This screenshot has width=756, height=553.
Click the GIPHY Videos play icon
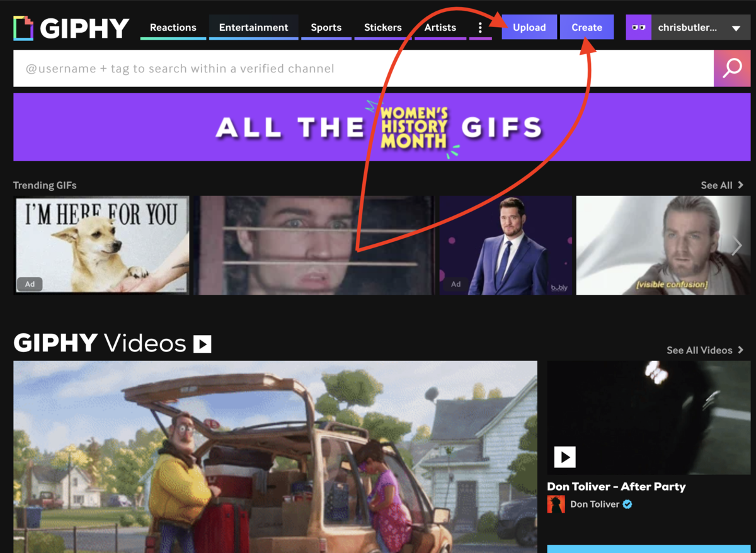click(202, 344)
